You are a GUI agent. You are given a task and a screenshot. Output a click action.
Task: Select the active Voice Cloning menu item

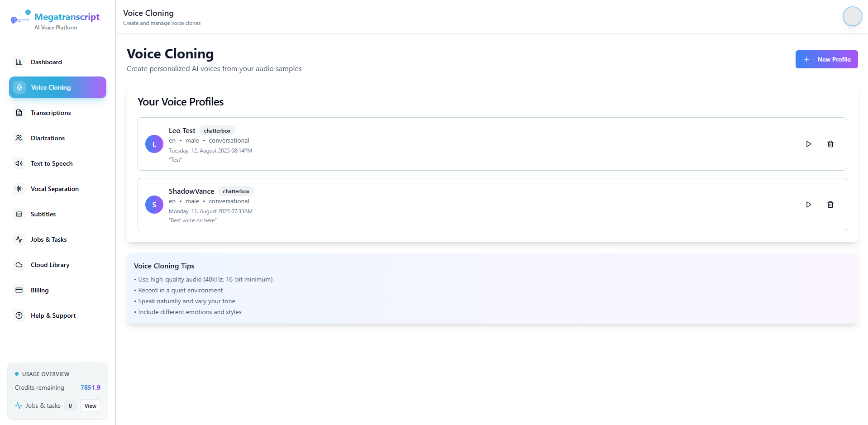coord(57,87)
